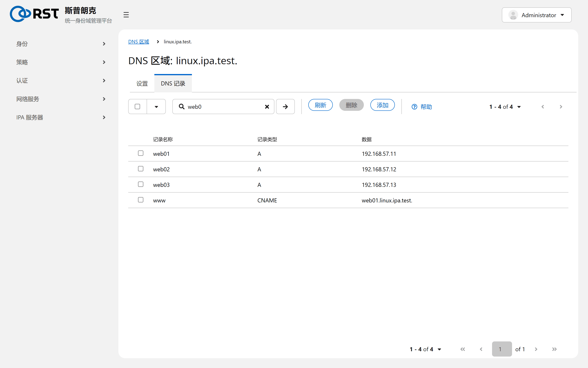588x368 pixels.
Task: Click the 192.168.57.12 data cell
Action: [379, 169]
